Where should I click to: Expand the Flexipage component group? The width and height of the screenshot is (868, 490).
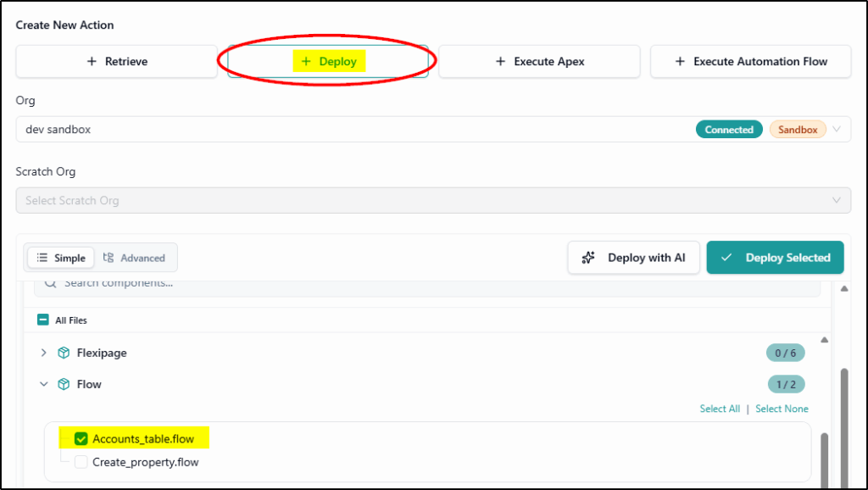click(x=44, y=353)
